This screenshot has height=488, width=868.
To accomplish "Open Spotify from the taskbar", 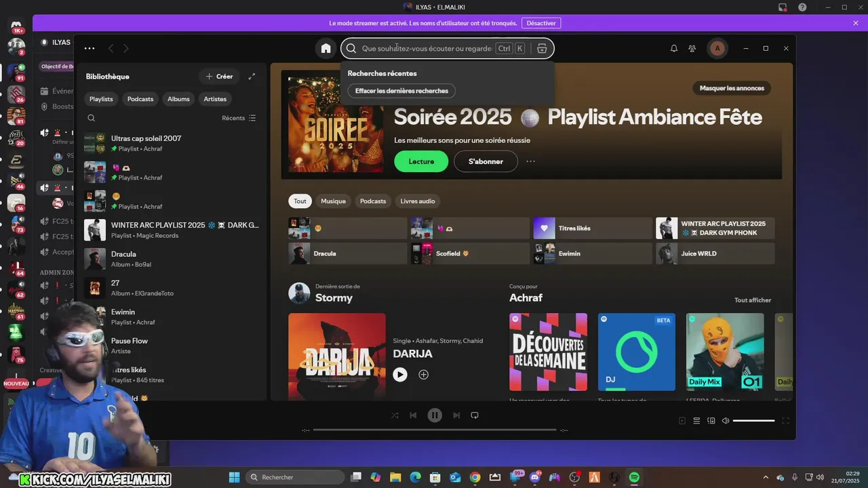I will pyautogui.click(x=634, y=477).
